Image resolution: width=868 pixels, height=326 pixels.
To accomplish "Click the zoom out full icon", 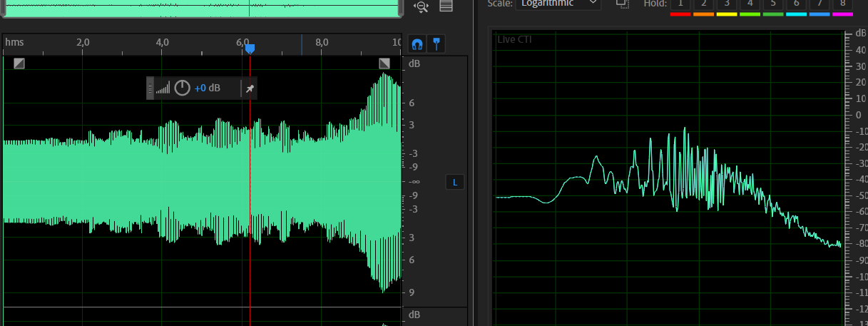I will [421, 7].
